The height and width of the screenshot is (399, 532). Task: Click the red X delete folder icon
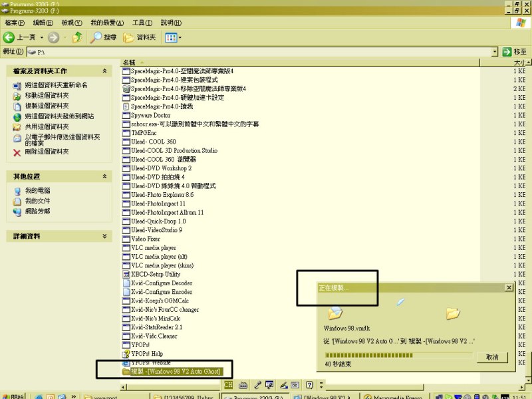17,152
